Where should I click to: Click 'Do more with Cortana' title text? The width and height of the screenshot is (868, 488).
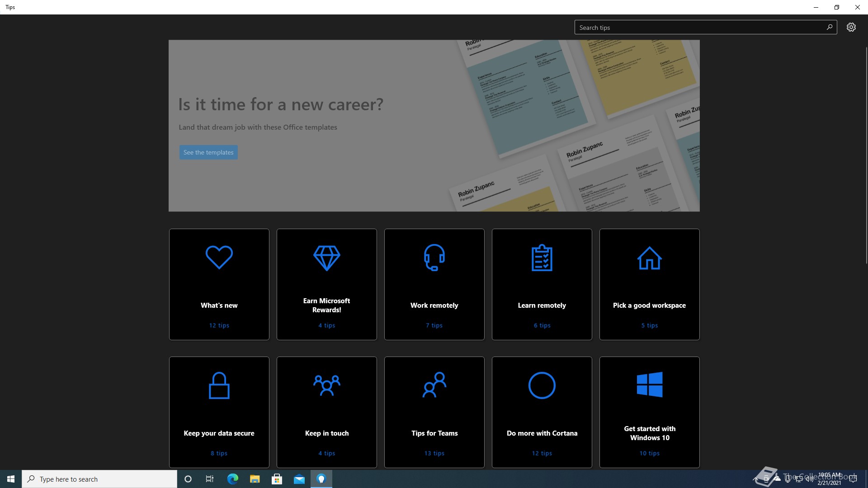click(542, 433)
